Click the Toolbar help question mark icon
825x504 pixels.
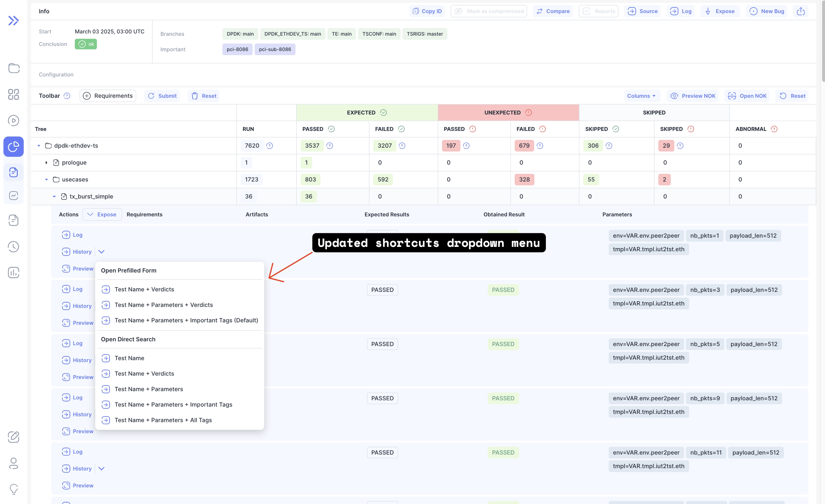[x=67, y=96]
